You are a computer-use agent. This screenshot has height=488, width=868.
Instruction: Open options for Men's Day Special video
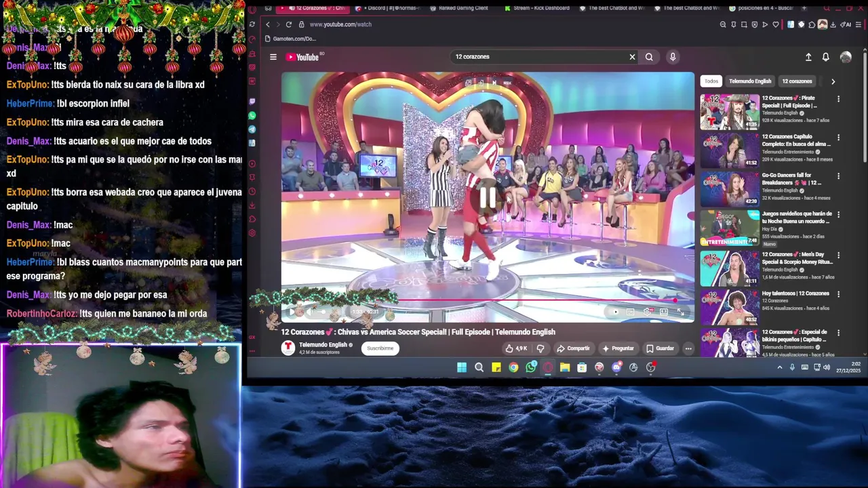(x=838, y=256)
